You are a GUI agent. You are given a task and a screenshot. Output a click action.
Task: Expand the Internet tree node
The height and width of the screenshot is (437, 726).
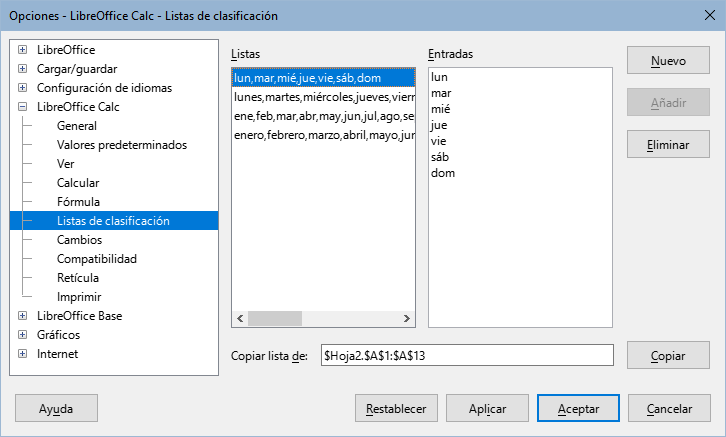tap(23, 354)
